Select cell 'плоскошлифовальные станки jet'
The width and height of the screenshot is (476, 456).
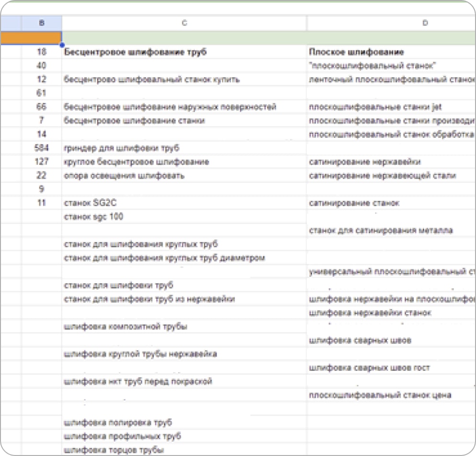coord(391,107)
